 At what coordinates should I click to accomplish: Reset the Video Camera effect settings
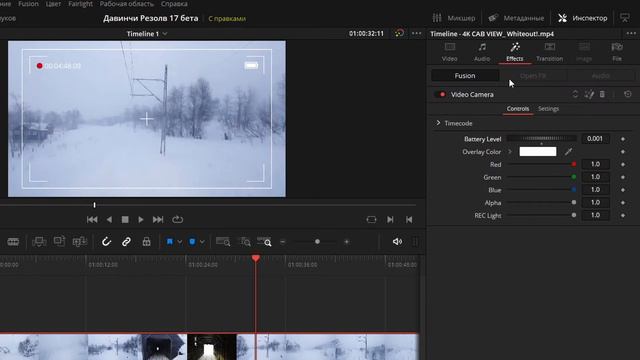click(x=628, y=94)
